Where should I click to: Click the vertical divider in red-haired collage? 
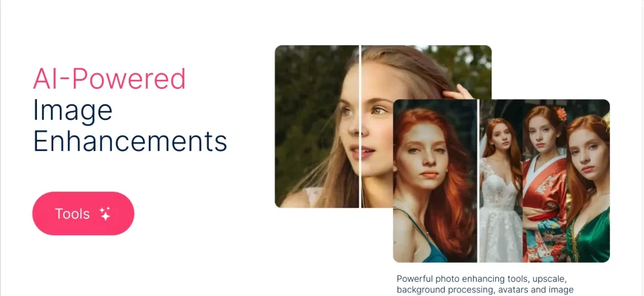coord(478,181)
